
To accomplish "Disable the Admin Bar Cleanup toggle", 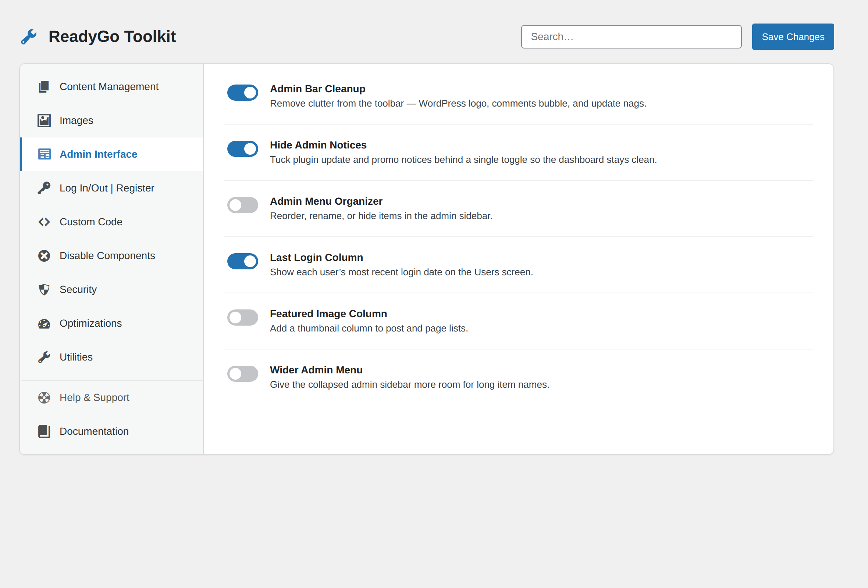I will point(243,93).
